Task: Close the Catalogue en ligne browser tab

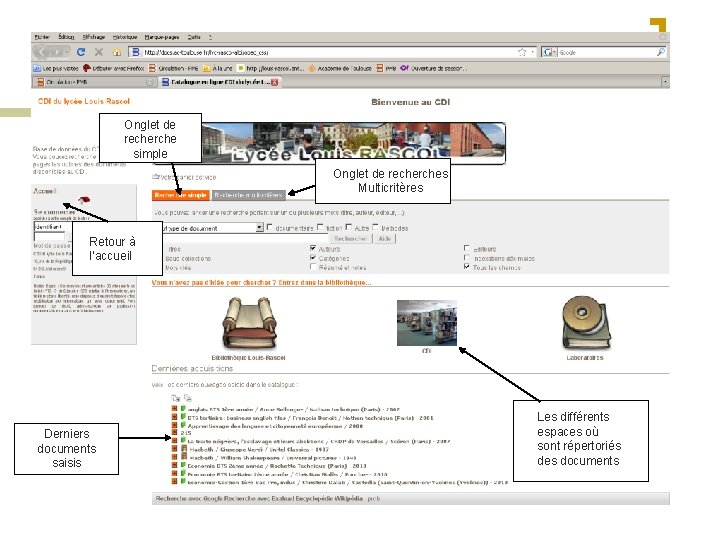Action: point(275,82)
